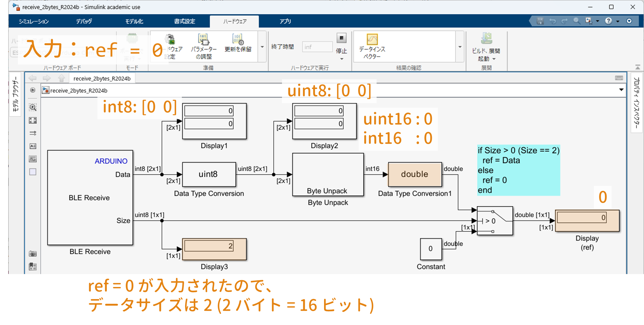This screenshot has width=644, height=325.
Task: Expand the Prepare (準備) gallery dropdown
Action: pyautogui.click(x=262, y=47)
